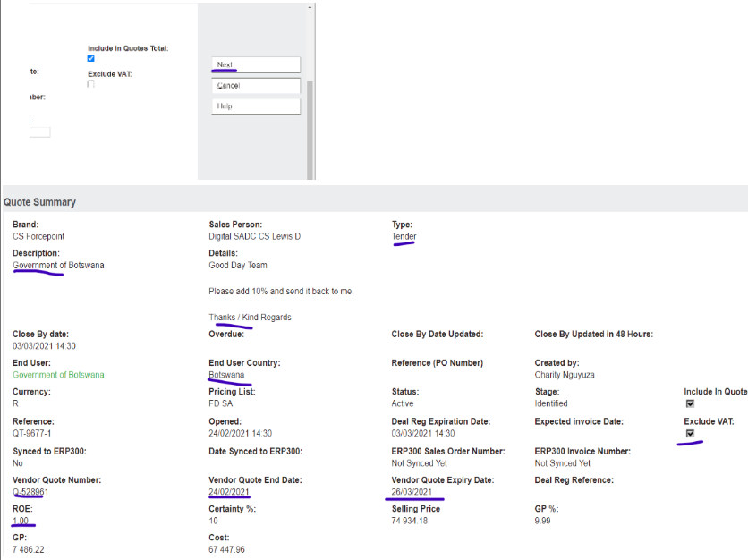Click the Next button
Image resolution: width=748 pixels, height=560 pixels.
pyautogui.click(x=256, y=64)
